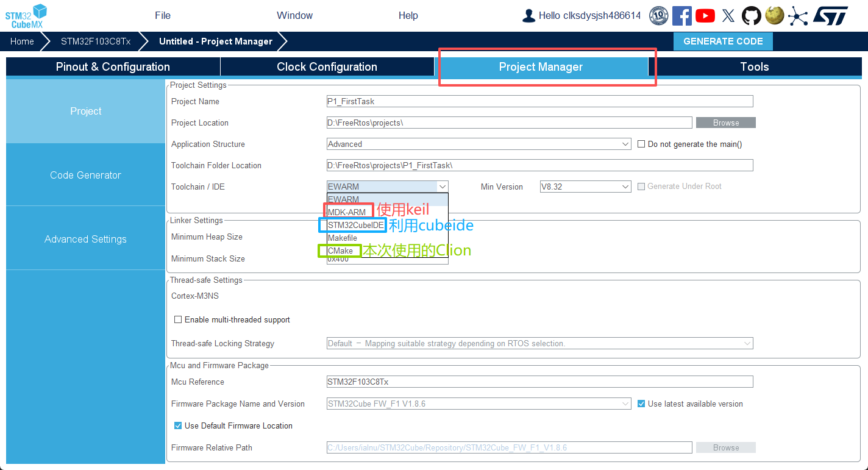Switch to the Tools tab
Image resolution: width=868 pixels, height=470 pixels.
coord(755,67)
